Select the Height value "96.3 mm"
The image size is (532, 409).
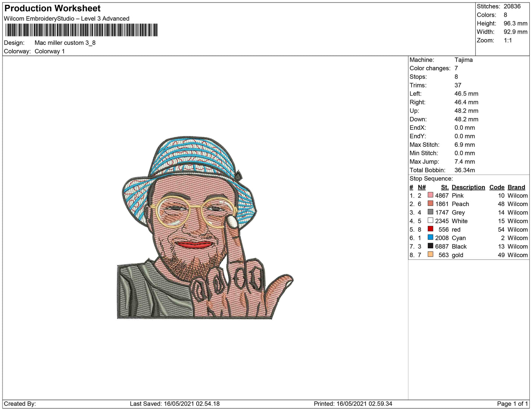click(515, 23)
